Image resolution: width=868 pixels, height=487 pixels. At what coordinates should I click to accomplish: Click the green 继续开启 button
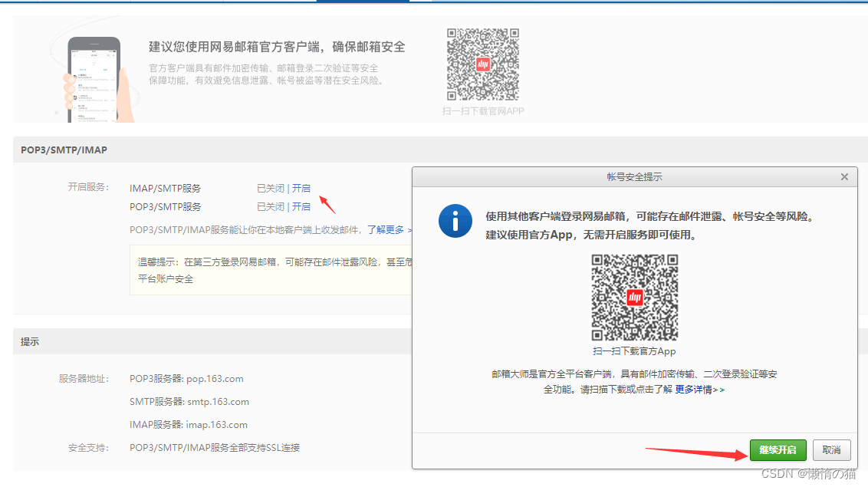(x=778, y=450)
